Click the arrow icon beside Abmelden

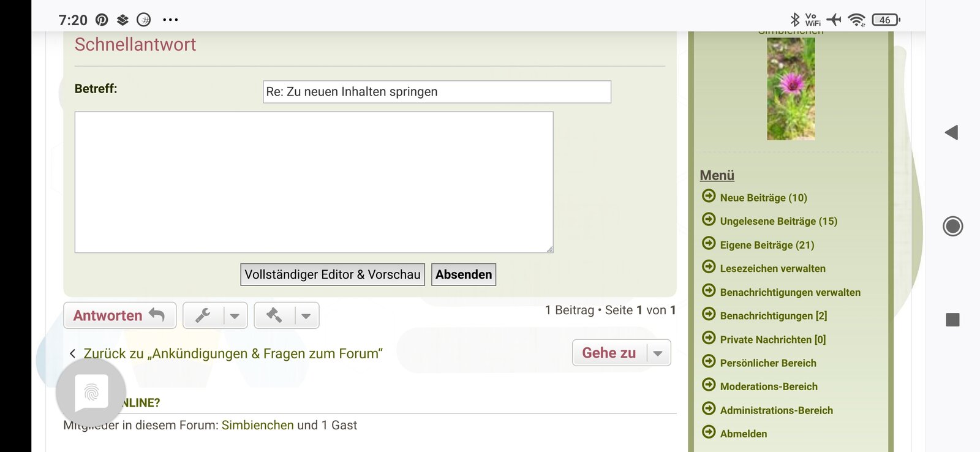click(x=709, y=433)
